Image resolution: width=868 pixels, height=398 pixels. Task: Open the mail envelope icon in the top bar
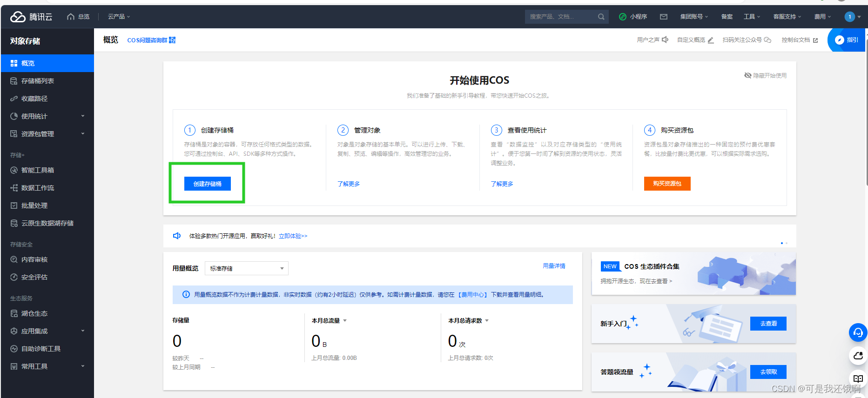click(664, 17)
